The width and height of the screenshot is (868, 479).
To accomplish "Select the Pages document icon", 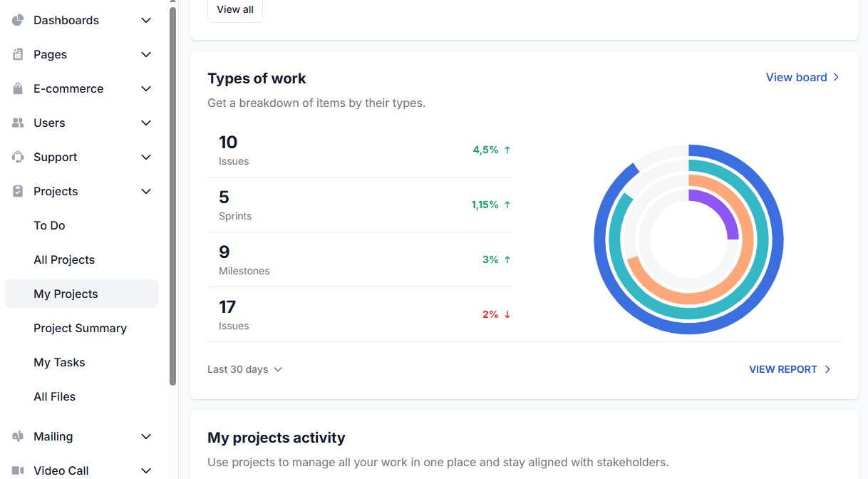I will click(x=16, y=54).
